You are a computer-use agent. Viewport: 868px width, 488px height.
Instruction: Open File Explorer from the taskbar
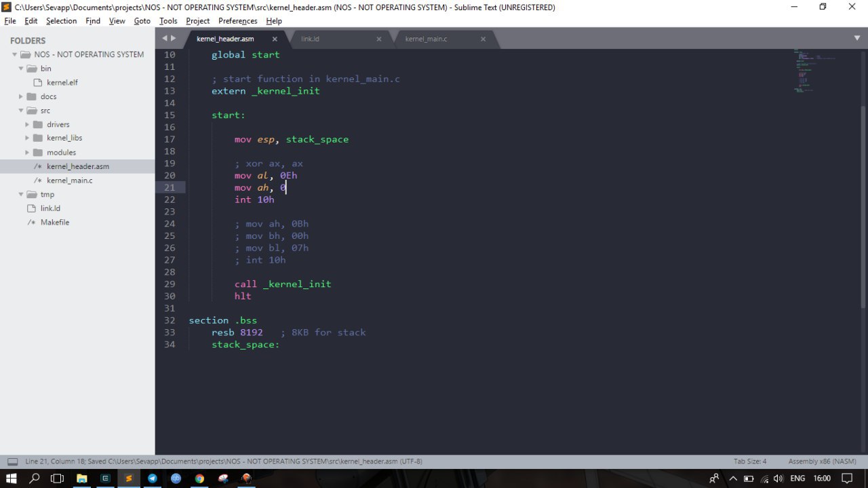click(x=81, y=478)
